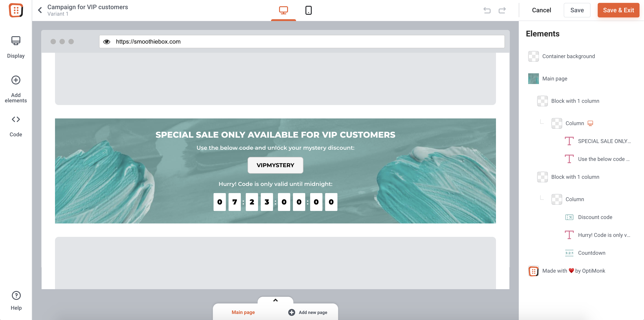Select the second Column element
The height and width of the screenshot is (320, 644).
pyautogui.click(x=574, y=199)
